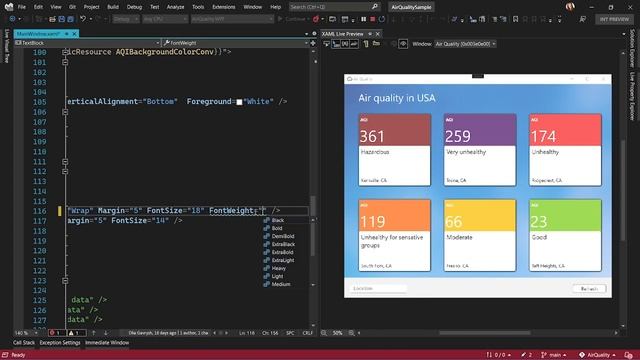Screen dimensions: 640x360
Task: Click the White color swatch on line 105
Action: click(239, 102)
